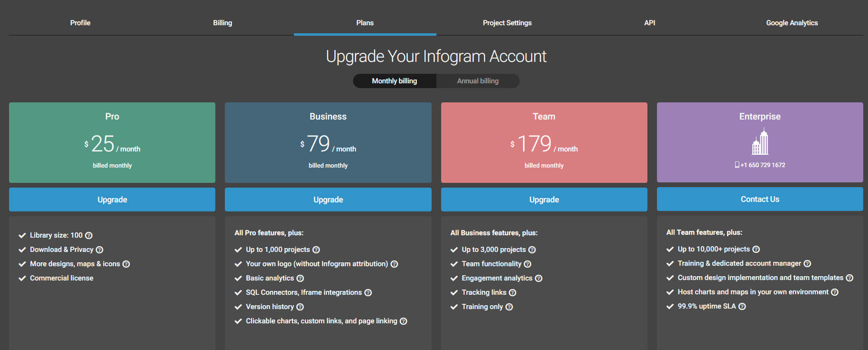Open Project Settings tab
This screenshot has height=350, width=868.
(507, 22)
